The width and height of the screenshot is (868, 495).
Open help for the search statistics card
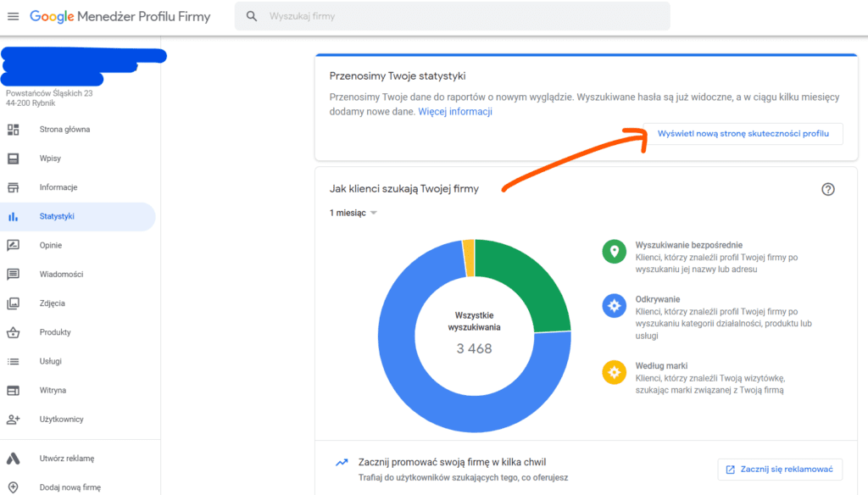827,189
